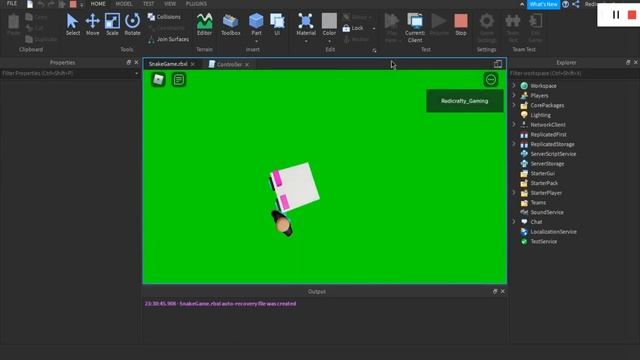Switch Current Client view
640x360 pixels.
(x=415, y=27)
